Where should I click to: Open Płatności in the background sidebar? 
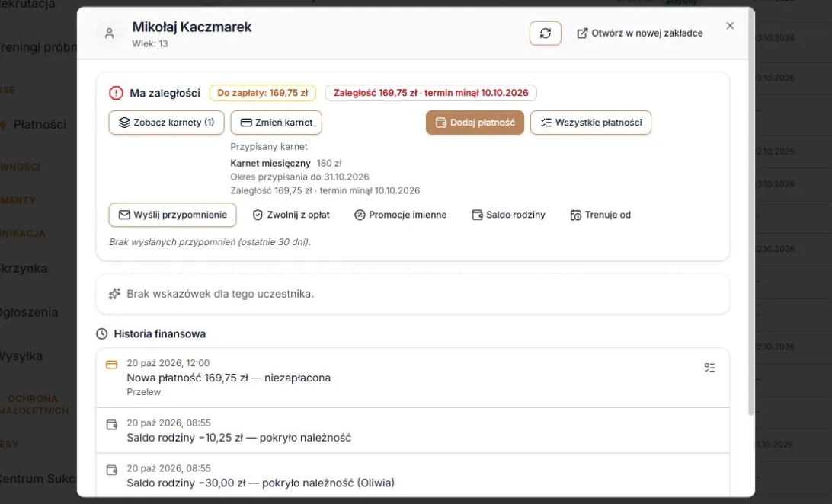[x=40, y=125]
